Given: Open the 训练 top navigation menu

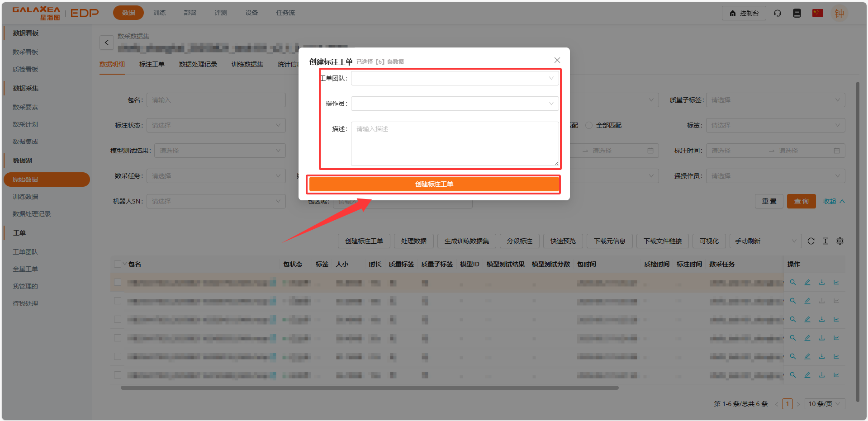Looking at the screenshot, I should [159, 13].
